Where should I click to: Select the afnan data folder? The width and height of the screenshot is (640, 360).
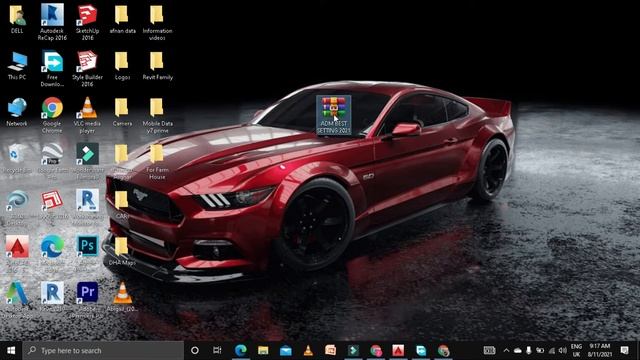click(122, 19)
